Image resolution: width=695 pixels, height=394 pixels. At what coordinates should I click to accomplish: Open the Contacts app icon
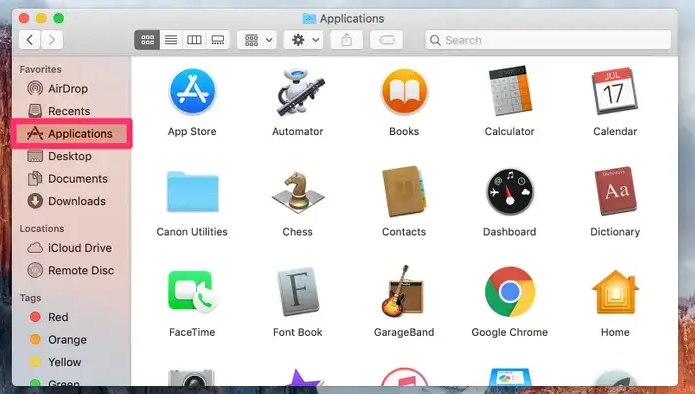tap(404, 191)
